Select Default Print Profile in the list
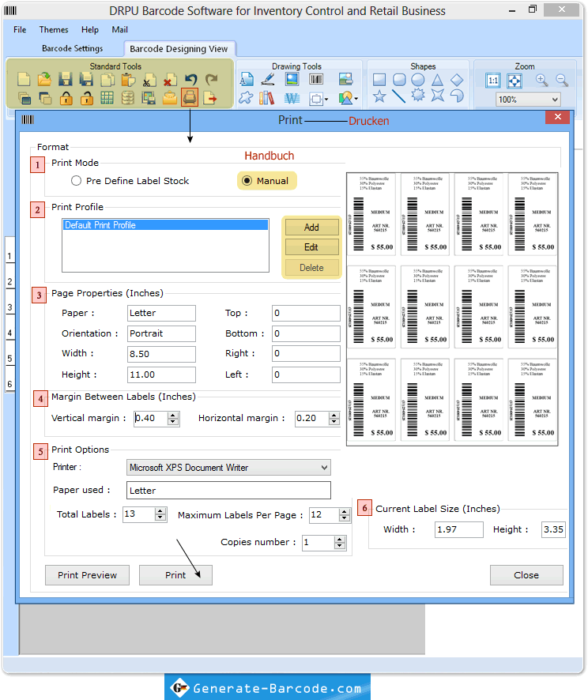The height and width of the screenshot is (700, 588). (166, 225)
